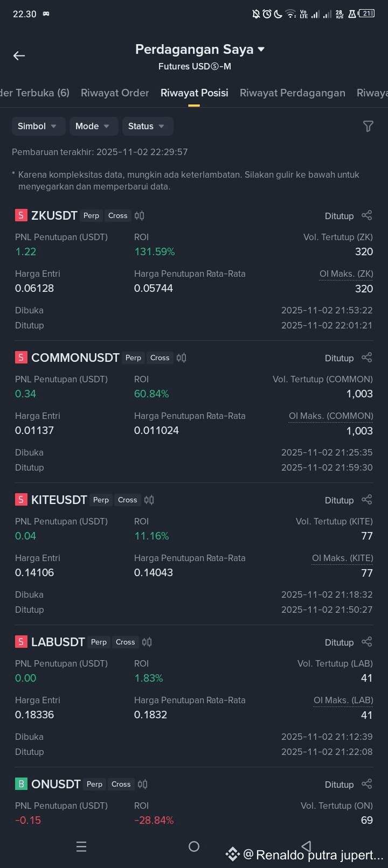Tap the Android home navigation button
The image size is (388, 868).
pos(194,846)
